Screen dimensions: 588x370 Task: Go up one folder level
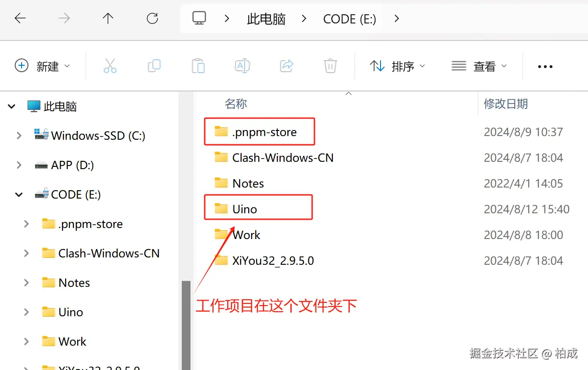[108, 18]
